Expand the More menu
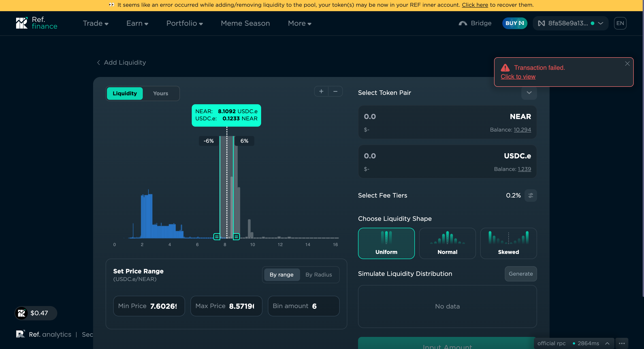This screenshot has height=349, width=644. pos(299,23)
